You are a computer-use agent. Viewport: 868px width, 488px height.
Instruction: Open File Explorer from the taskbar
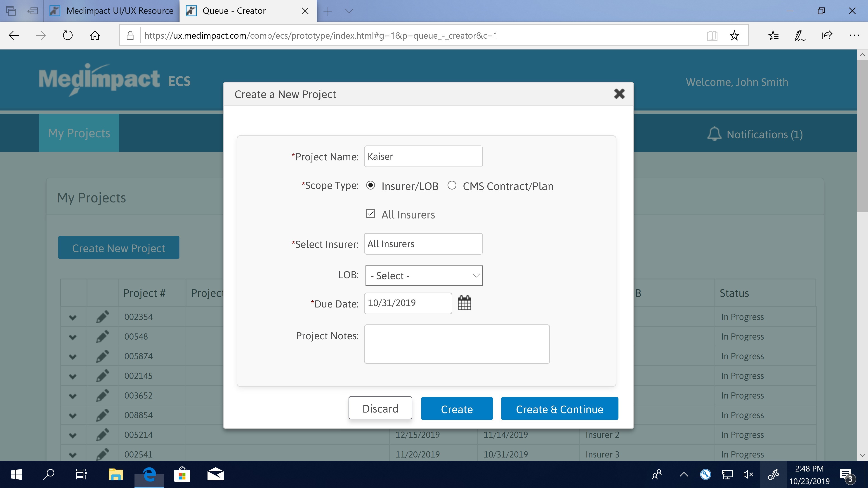coord(116,474)
